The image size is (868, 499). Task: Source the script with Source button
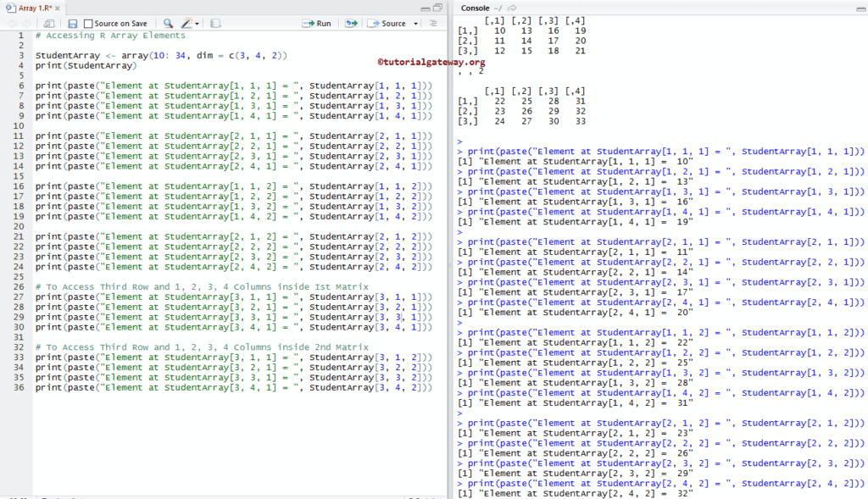387,23
